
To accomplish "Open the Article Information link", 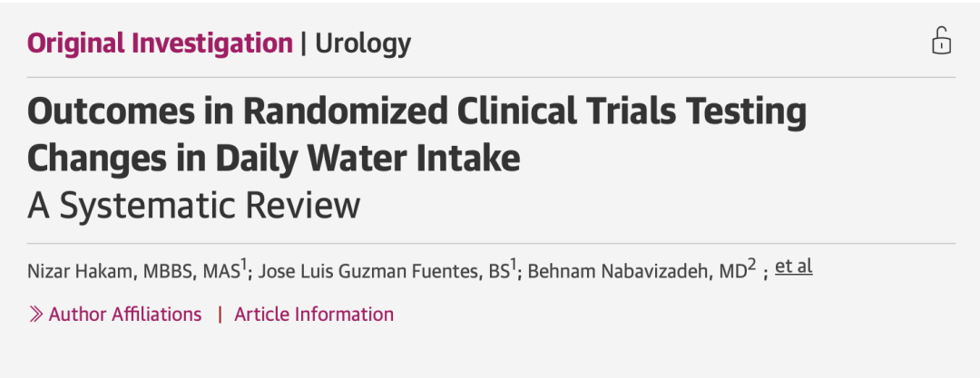I will tap(314, 315).
